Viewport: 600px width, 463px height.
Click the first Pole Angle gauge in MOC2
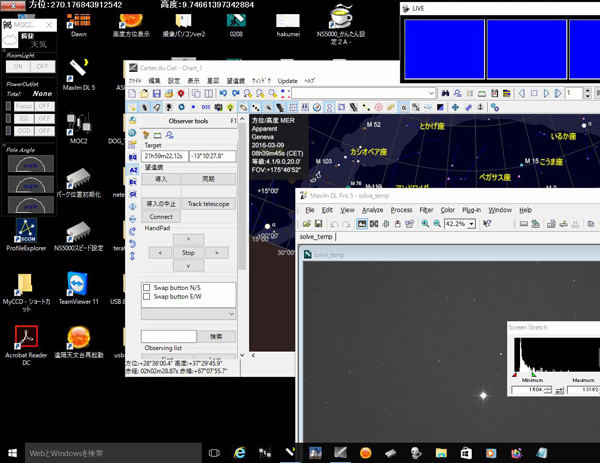pyautogui.click(x=31, y=163)
